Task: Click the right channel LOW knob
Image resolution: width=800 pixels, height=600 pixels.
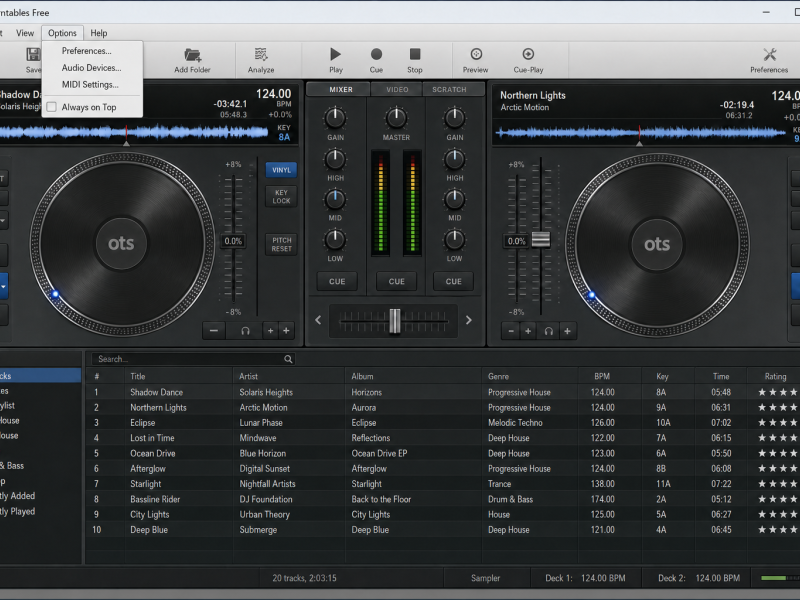Action: click(x=454, y=239)
